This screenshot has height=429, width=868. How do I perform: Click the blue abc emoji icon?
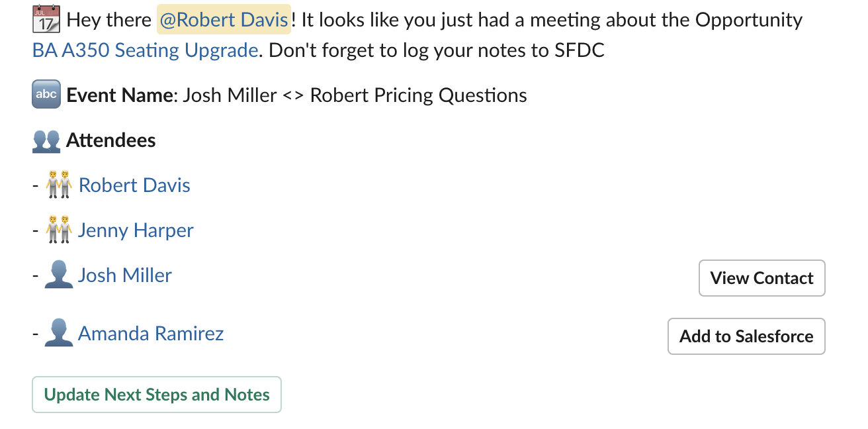coord(46,95)
